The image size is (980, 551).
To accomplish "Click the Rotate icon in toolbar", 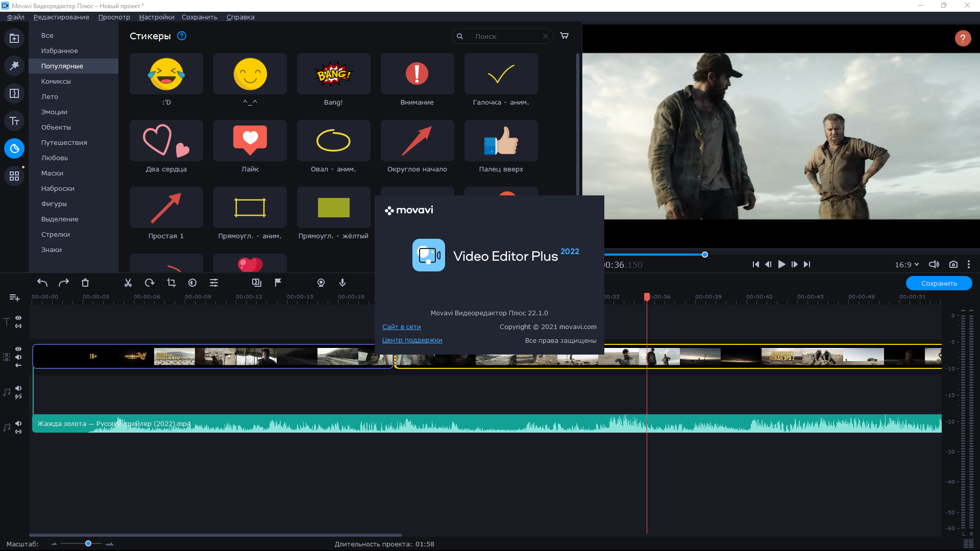I will click(150, 283).
